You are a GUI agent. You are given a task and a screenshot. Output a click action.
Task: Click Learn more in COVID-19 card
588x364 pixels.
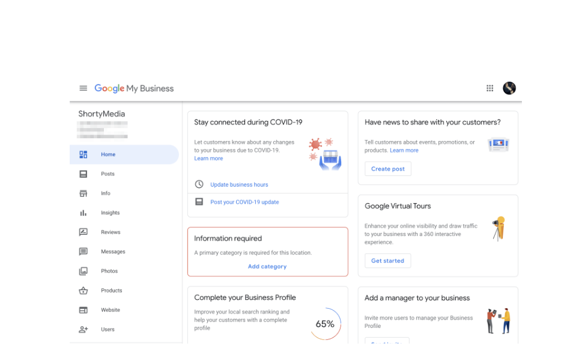tap(208, 159)
